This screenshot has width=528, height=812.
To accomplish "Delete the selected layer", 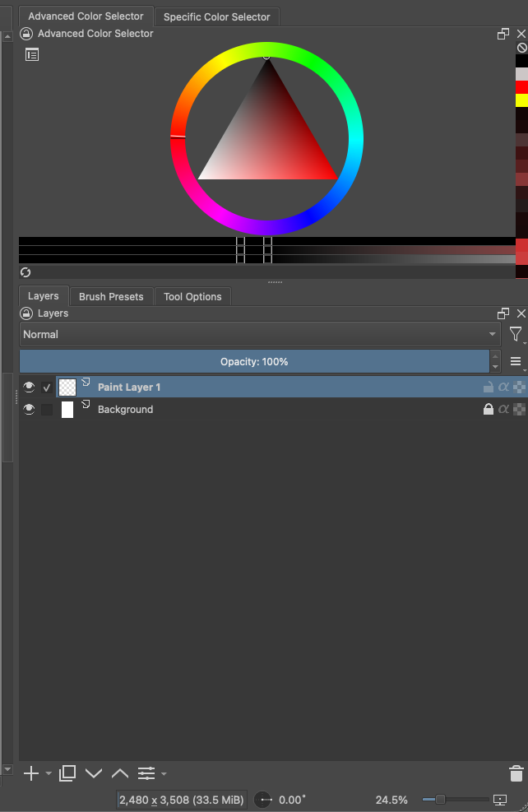I will click(516, 773).
